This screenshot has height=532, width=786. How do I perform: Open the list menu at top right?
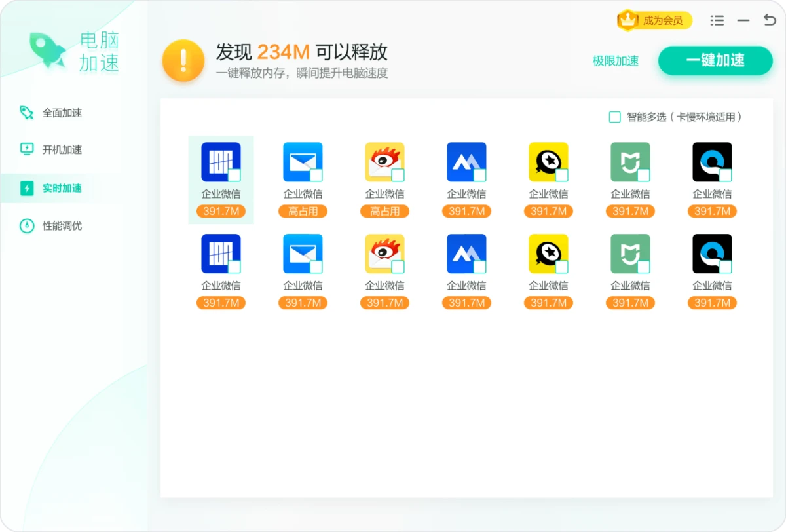click(717, 20)
